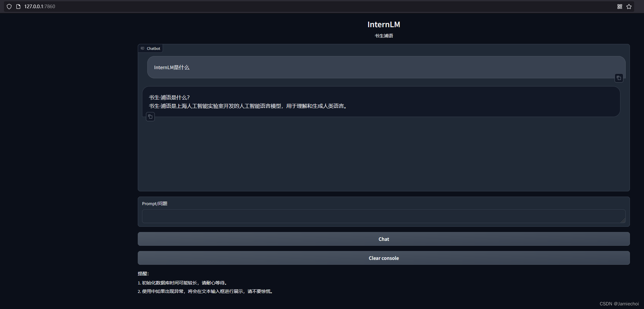Screen dimensions: 644x309
Task: Focus the Prompt/问题 text input
Action: (x=384, y=216)
